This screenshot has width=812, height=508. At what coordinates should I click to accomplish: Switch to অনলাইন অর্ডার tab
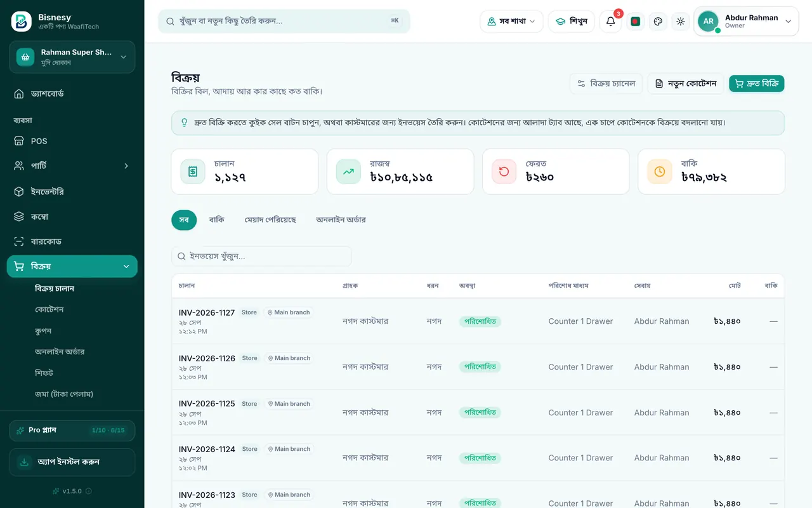(341, 220)
